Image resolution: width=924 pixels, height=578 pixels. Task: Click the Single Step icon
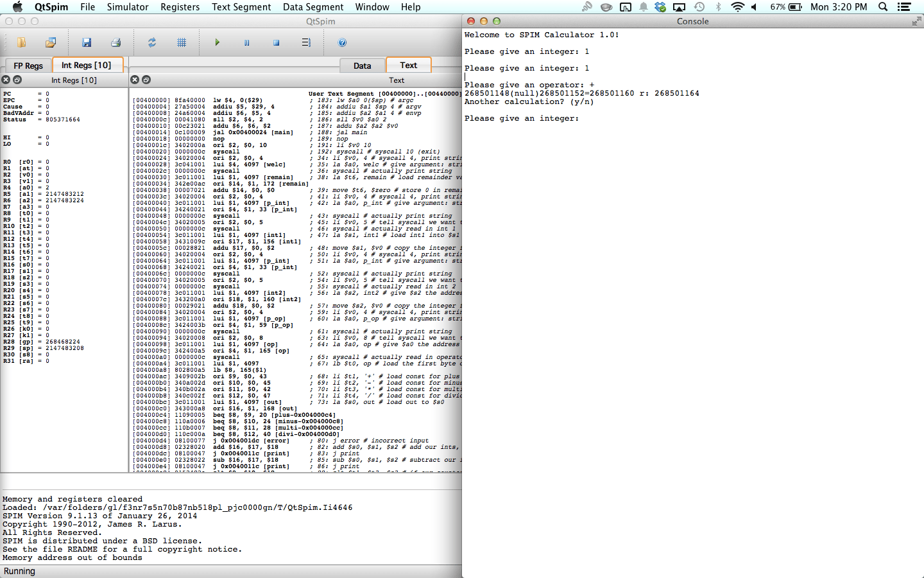click(306, 42)
